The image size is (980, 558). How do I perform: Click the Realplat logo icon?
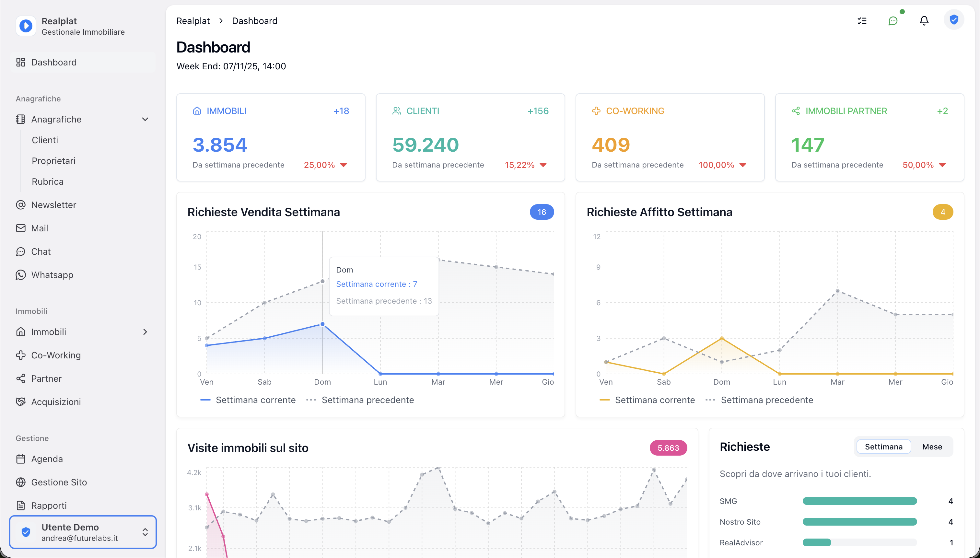26,26
